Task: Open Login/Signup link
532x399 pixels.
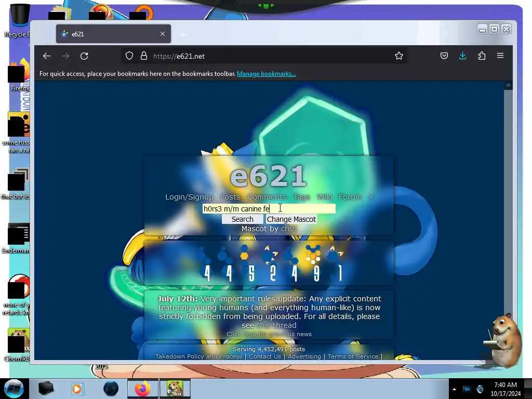Action: click(x=189, y=197)
